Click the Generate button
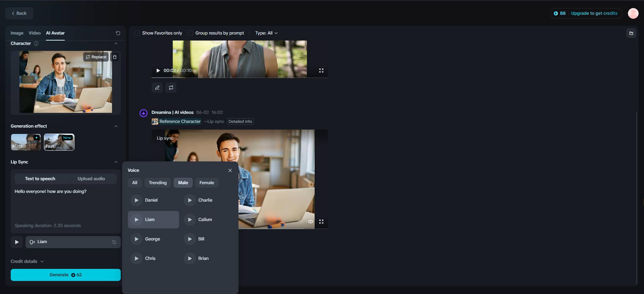 click(66, 275)
